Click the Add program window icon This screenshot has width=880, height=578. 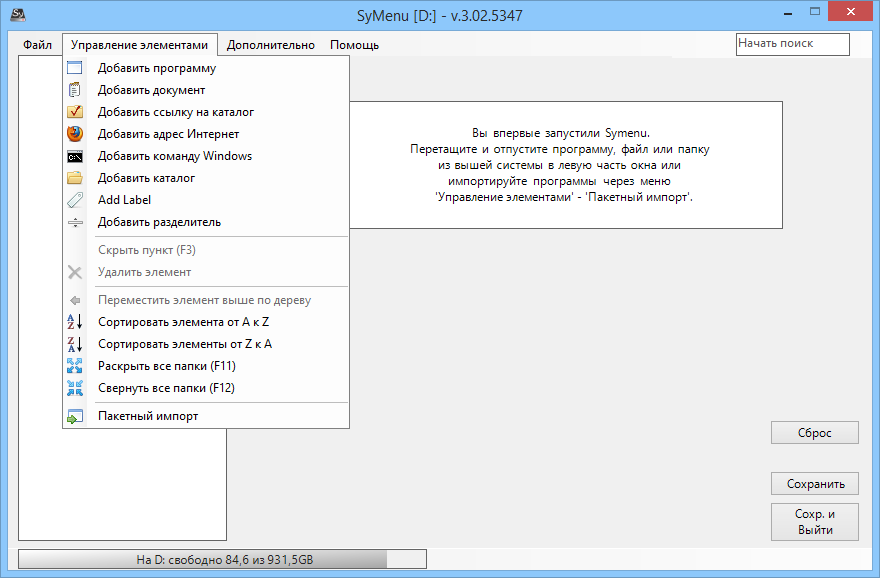point(75,68)
